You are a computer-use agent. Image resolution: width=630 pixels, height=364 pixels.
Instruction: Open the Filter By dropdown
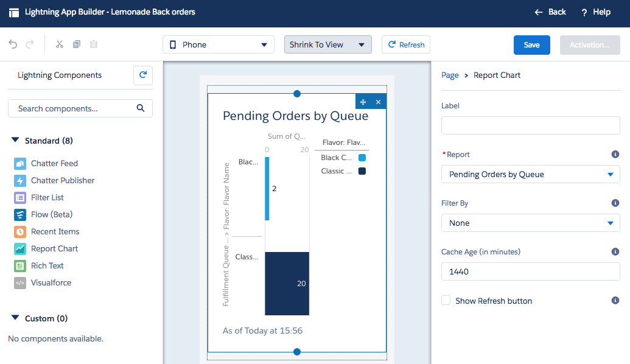(530, 223)
